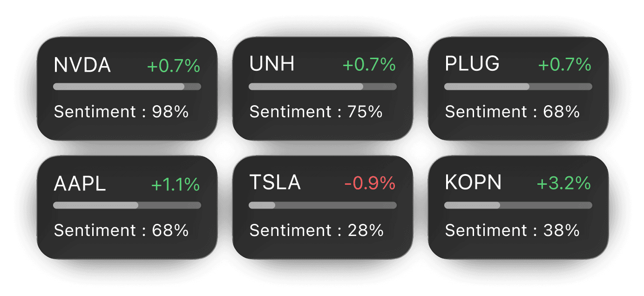Screen dimensions: 644x296
Task: Click the UNH sentiment progress bar
Action: tap(323, 87)
